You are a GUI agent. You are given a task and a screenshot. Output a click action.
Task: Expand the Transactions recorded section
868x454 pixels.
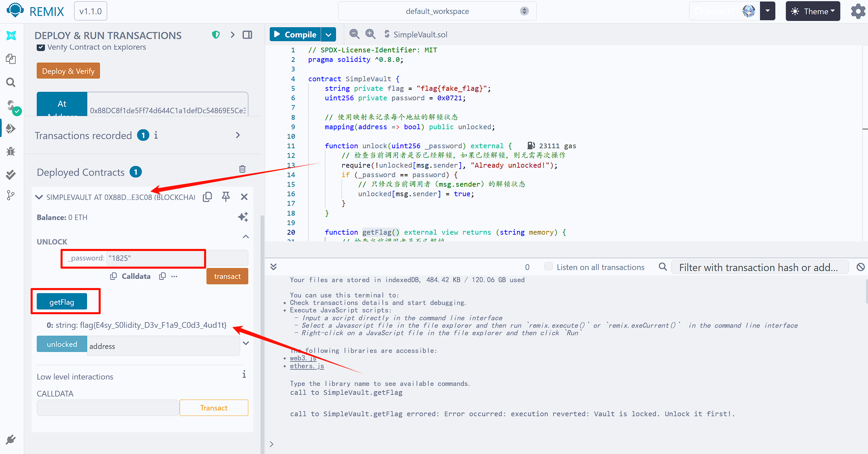[x=238, y=135]
